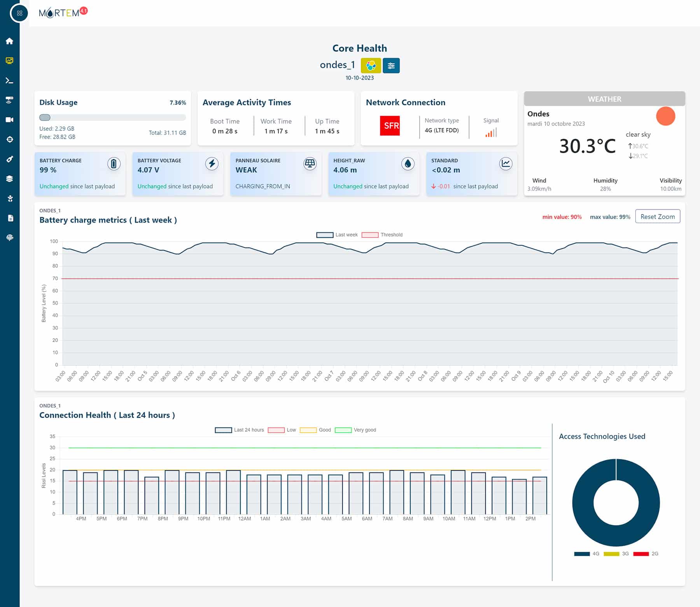Screen dimensions: 700x607
Task: Open the video camera icon in sidebar
Action: point(10,120)
